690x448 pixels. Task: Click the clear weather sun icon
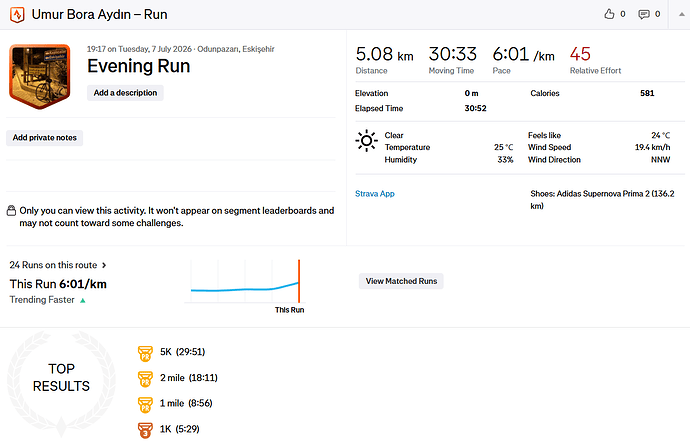pos(366,141)
